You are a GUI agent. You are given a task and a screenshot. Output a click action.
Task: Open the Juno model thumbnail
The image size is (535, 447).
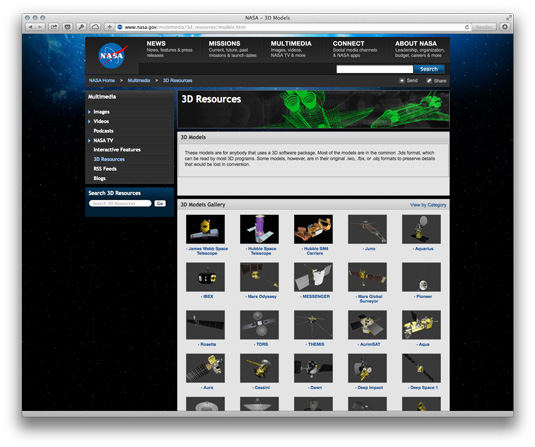[x=367, y=229]
